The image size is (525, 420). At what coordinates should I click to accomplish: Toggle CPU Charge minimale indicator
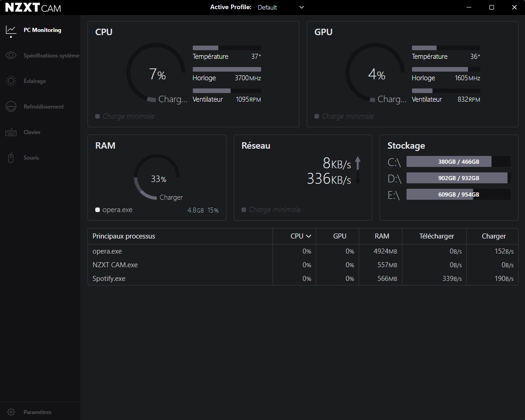[98, 116]
